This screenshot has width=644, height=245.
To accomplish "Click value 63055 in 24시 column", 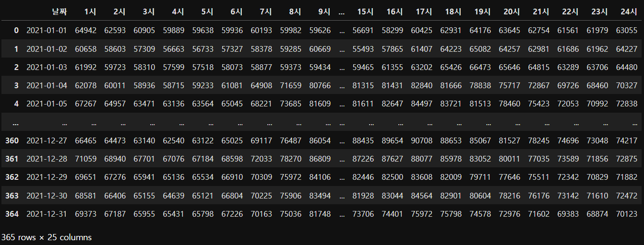I will (x=627, y=30).
